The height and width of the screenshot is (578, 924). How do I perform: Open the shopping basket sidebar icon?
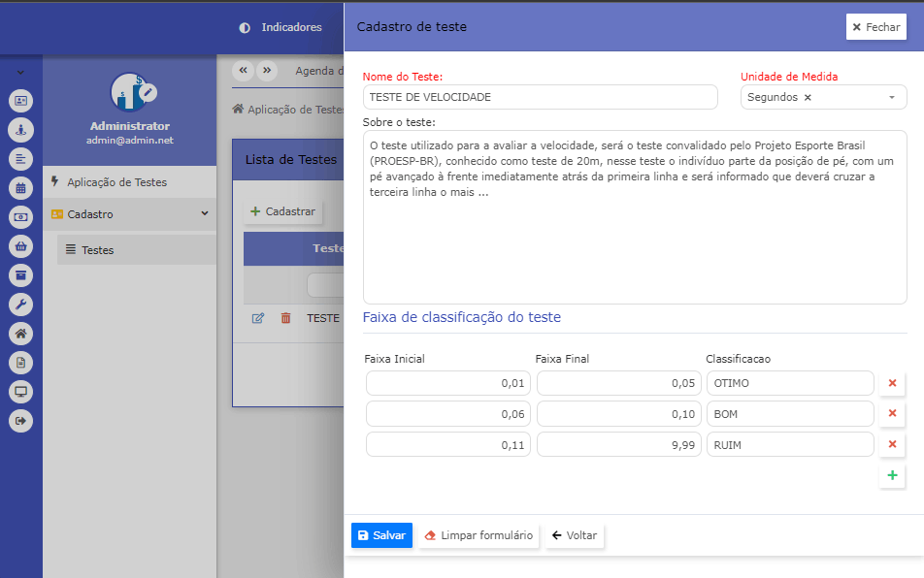(20, 246)
